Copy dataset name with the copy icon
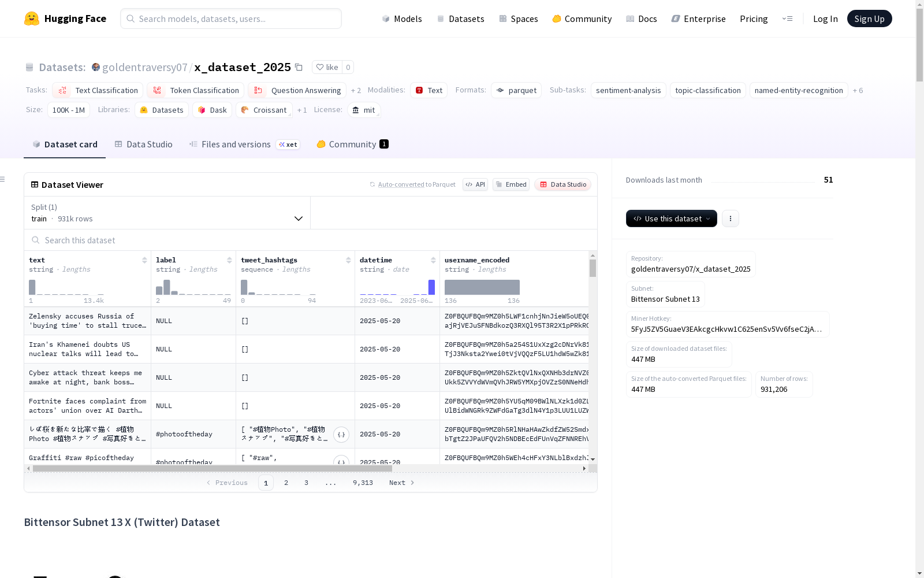 [x=299, y=67]
